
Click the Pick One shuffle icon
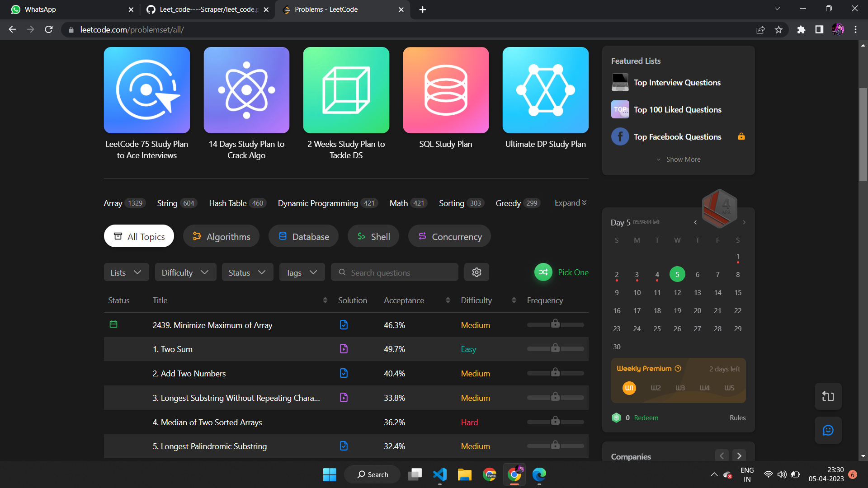543,272
